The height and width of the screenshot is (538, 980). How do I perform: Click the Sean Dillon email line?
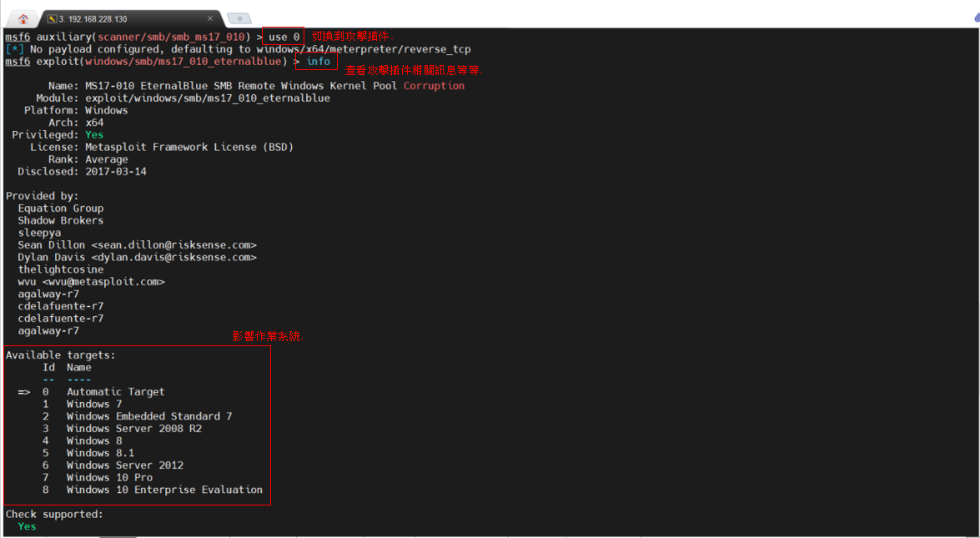pyautogui.click(x=137, y=245)
